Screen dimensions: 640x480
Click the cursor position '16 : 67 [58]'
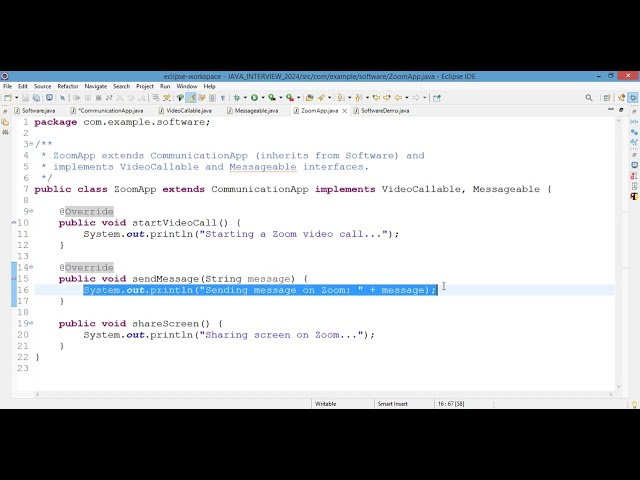click(x=451, y=404)
